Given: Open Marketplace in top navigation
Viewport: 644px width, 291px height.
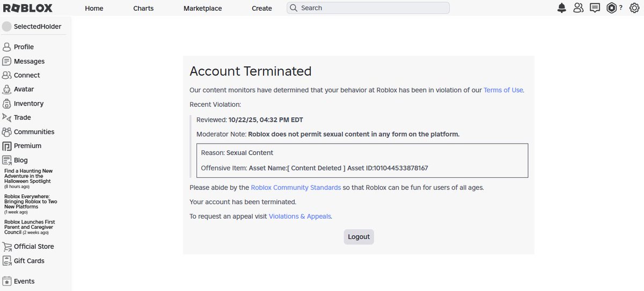Looking at the screenshot, I should [x=202, y=8].
